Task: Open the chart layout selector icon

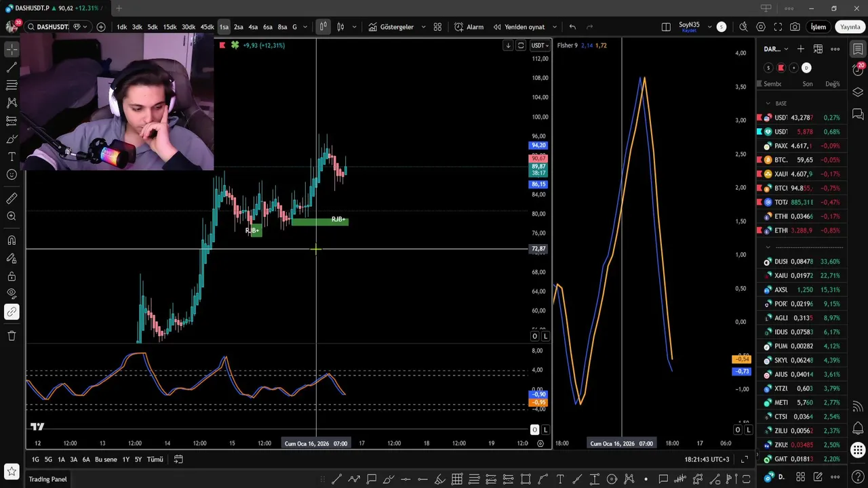Action: pos(666,27)
